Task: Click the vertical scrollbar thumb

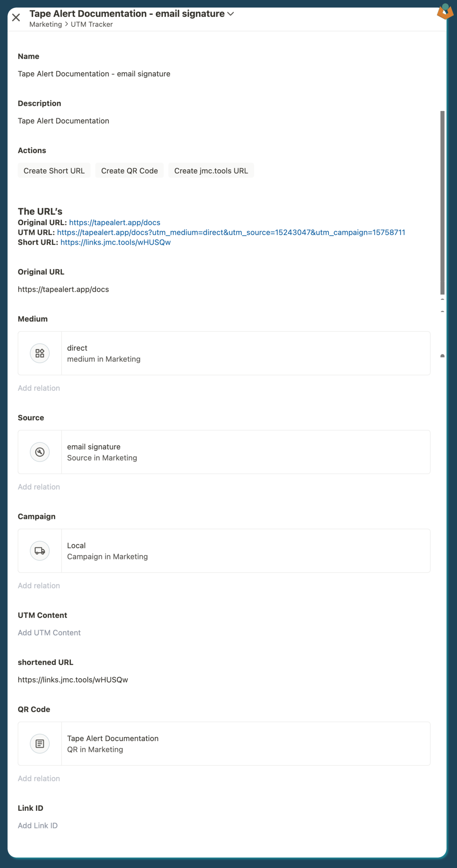Action: 442,203
